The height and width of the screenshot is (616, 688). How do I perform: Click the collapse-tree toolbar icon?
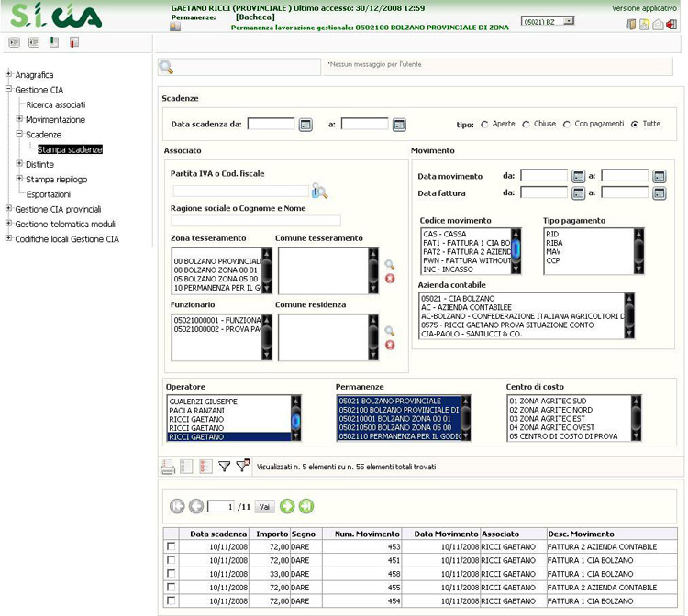click(x=34, y=42)
